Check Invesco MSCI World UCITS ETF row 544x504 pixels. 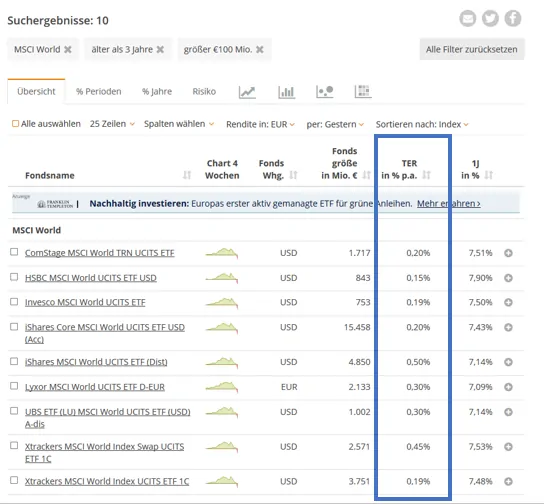(14, 301)
